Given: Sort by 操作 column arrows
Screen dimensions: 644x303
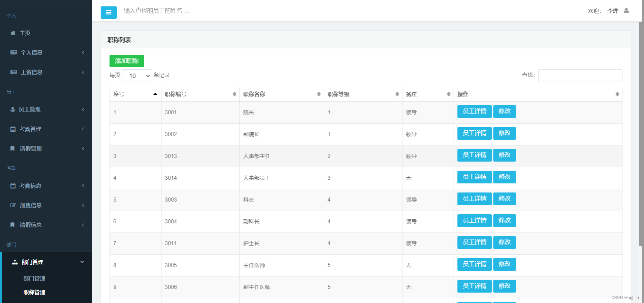Looking at the screenshot, I should tap(617, 94).
